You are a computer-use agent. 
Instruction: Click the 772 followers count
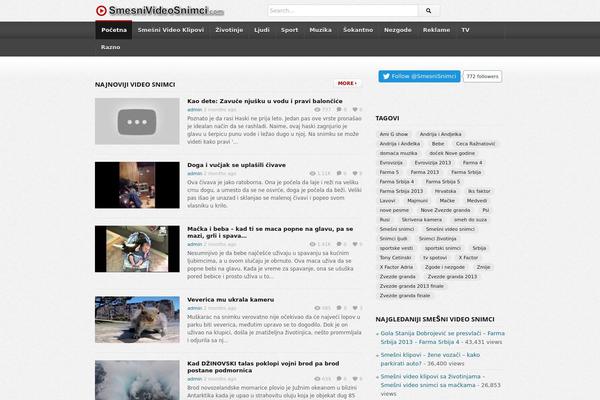click(x=483, y=76)
